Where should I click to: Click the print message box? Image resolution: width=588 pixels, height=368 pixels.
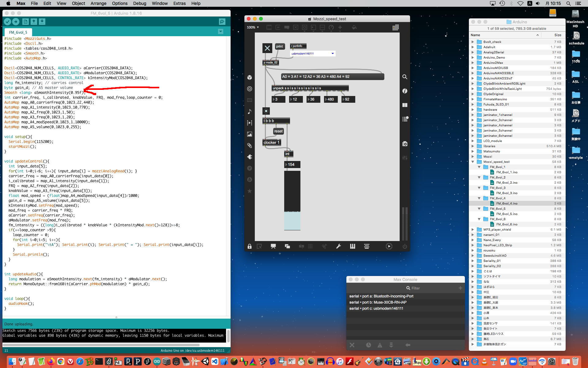pyautogui.click(x=279, y=47)
